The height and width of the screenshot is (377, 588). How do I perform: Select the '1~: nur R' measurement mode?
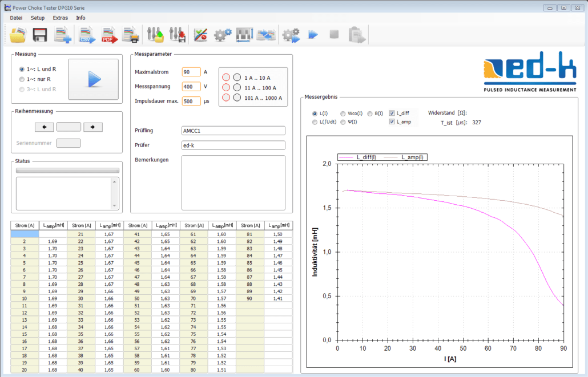pyautogui.click(x=22, y=79)
